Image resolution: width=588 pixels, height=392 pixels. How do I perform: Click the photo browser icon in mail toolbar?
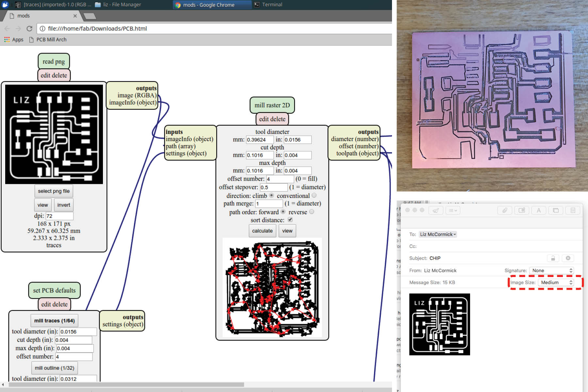click(556, 211)
